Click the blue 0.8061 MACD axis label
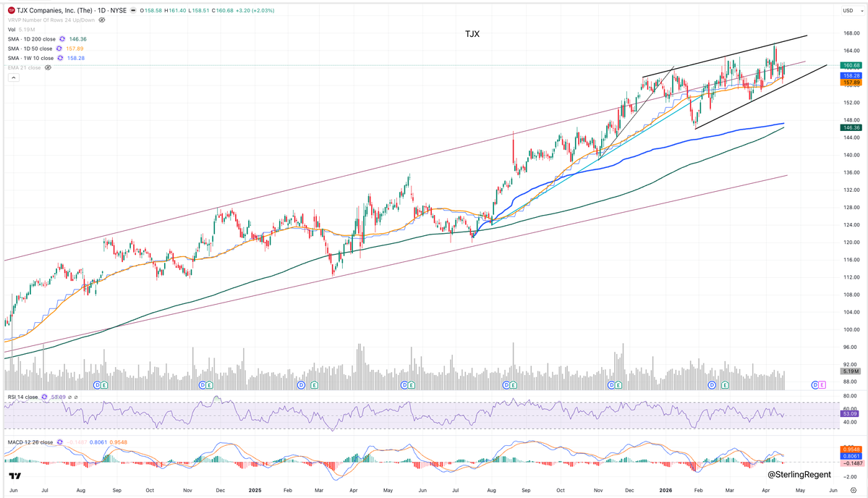Image resolution: width=868 pixels, height=498 pixels. 850,457
